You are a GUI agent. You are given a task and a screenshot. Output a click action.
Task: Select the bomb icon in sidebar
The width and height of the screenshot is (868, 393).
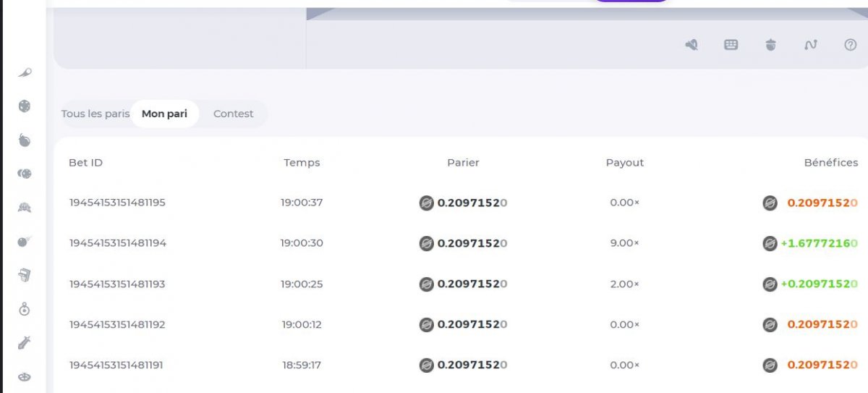(25, 140)
